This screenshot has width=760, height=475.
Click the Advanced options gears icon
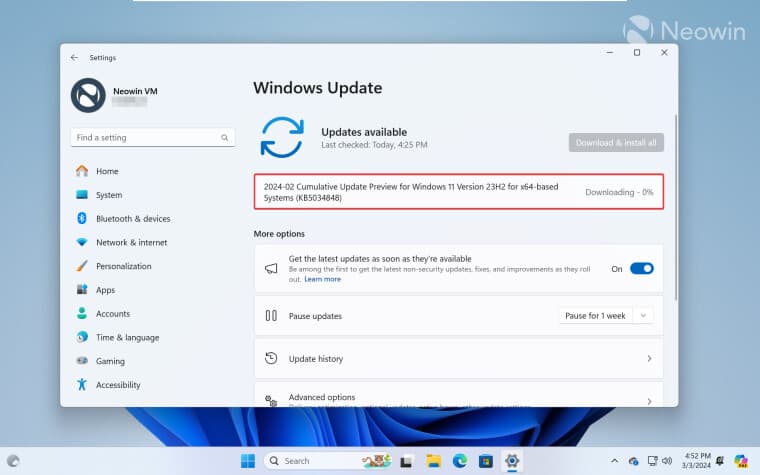pos(271,400)
